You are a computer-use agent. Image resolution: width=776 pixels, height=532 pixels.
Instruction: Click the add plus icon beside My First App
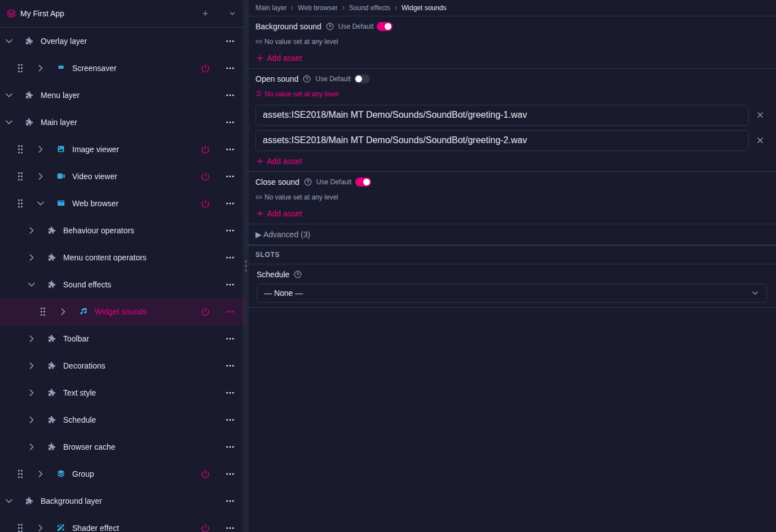(205, 14)
